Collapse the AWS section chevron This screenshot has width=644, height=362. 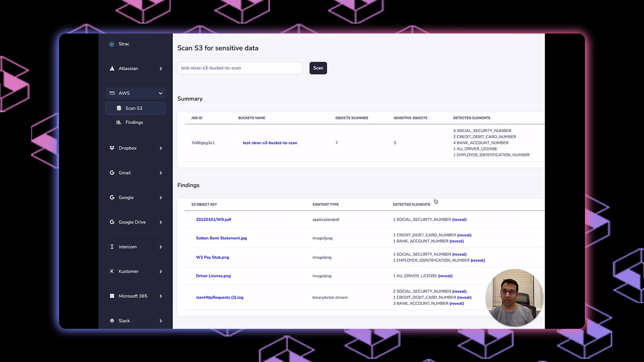coord(161,93)
